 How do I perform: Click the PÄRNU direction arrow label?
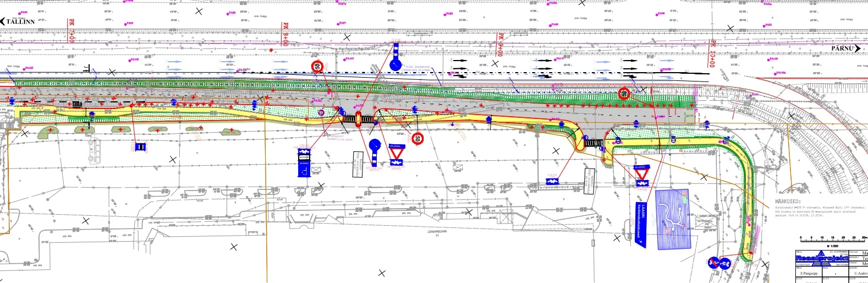click(845, 48)
